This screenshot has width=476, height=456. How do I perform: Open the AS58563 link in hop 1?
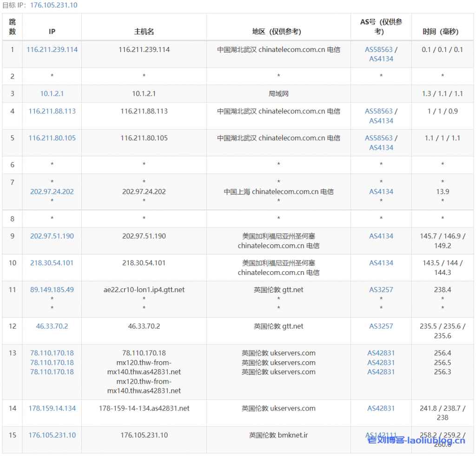click(x=378, y=49)
